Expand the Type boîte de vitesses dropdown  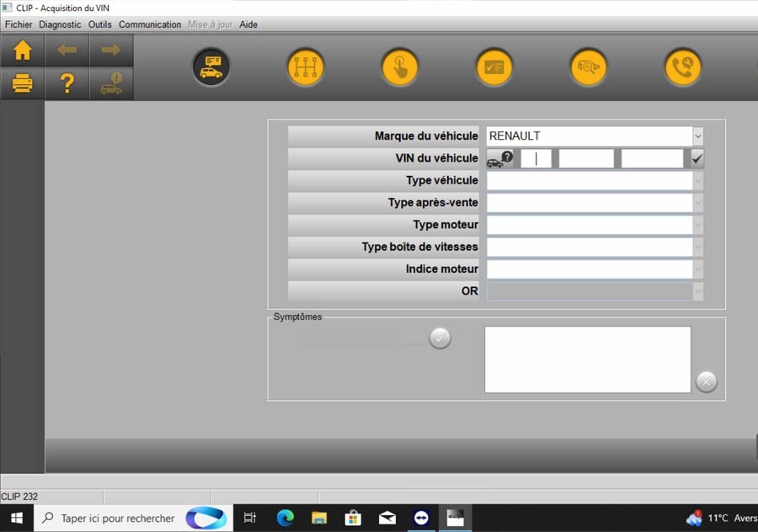(698, 247)
